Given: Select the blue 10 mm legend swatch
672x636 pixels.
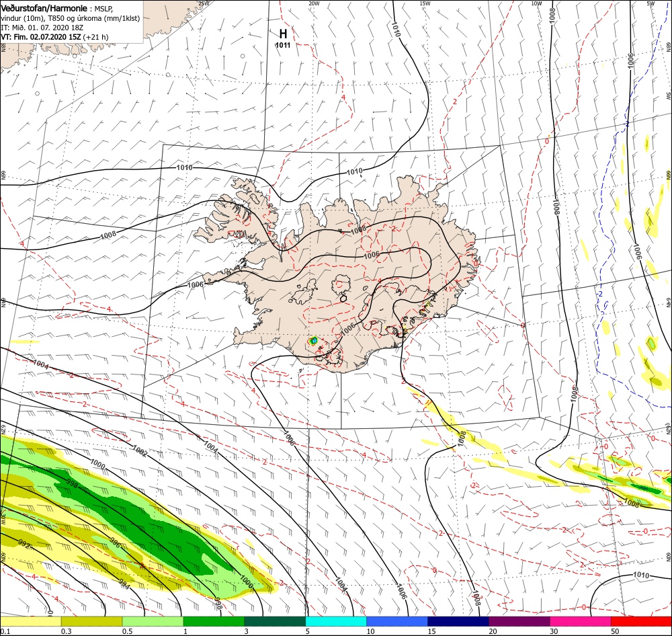Looking at the screenshot, I should pyautogui.click(x=397, y=622).
